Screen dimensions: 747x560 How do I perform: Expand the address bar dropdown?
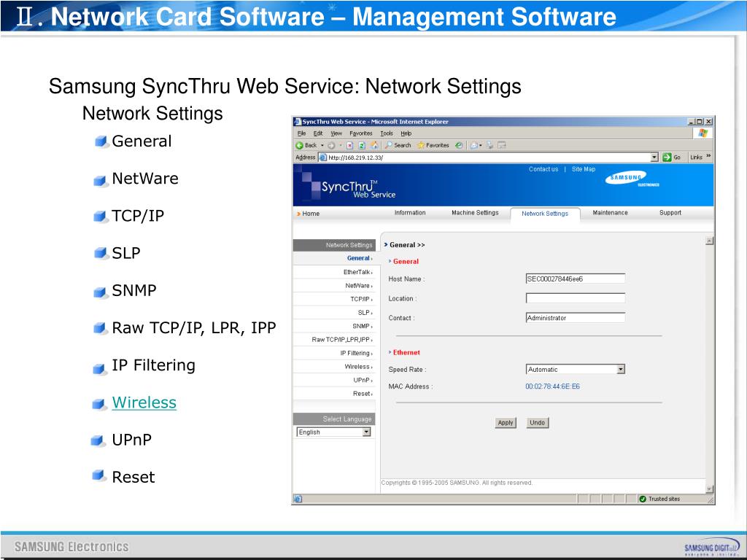pyautogui.click(x=654, y=157)
